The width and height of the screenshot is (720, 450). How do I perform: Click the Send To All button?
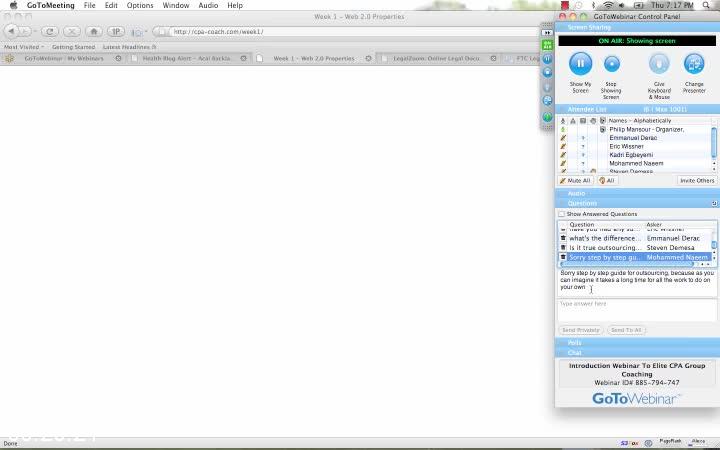[x=626, y=330]
